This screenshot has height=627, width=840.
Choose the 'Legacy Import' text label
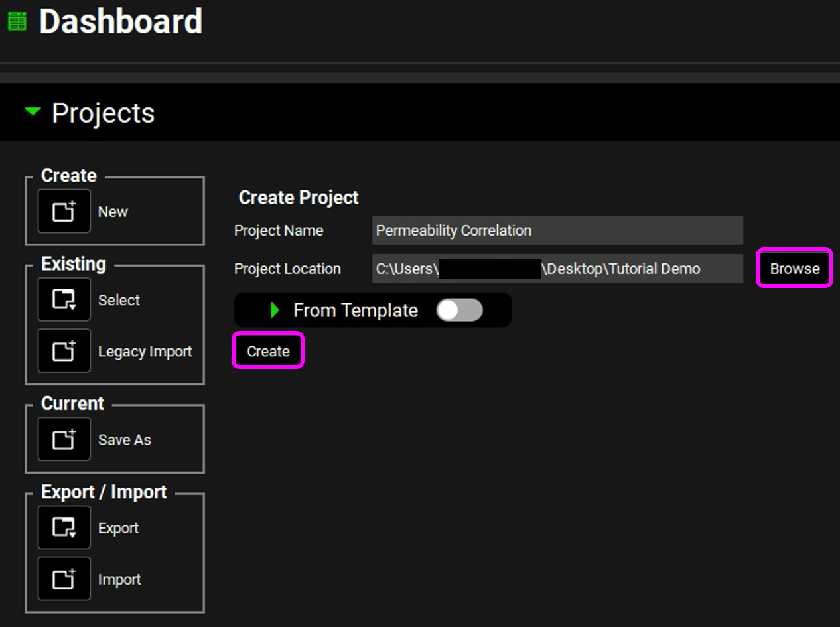pyautogui.click(x=145, y=352)
